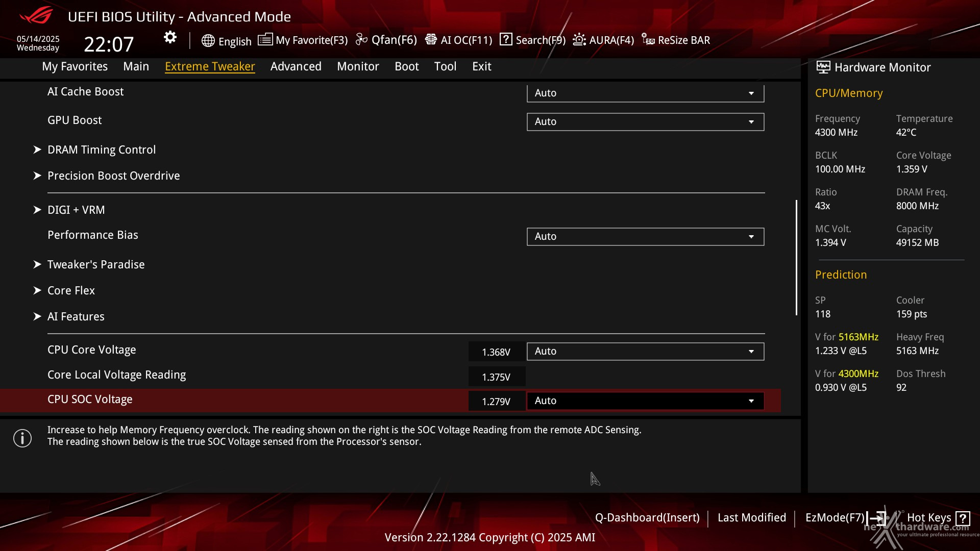Click Hot Keys label

[929, 518]
